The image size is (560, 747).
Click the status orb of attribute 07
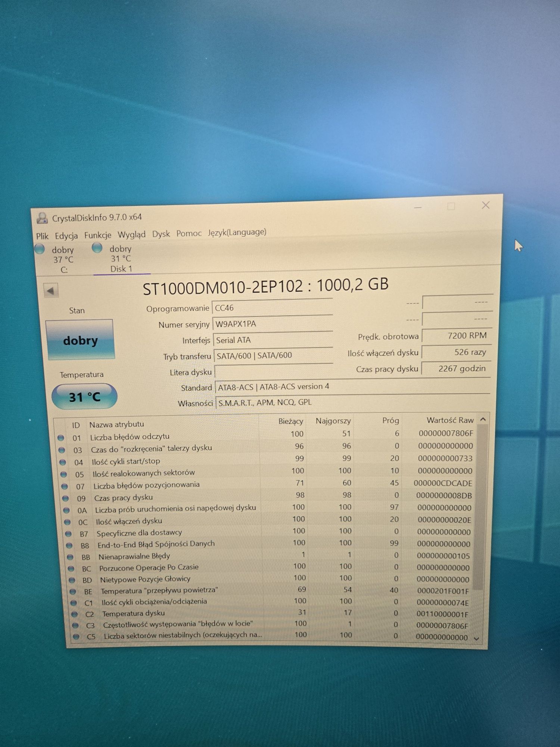coord(64,487)
